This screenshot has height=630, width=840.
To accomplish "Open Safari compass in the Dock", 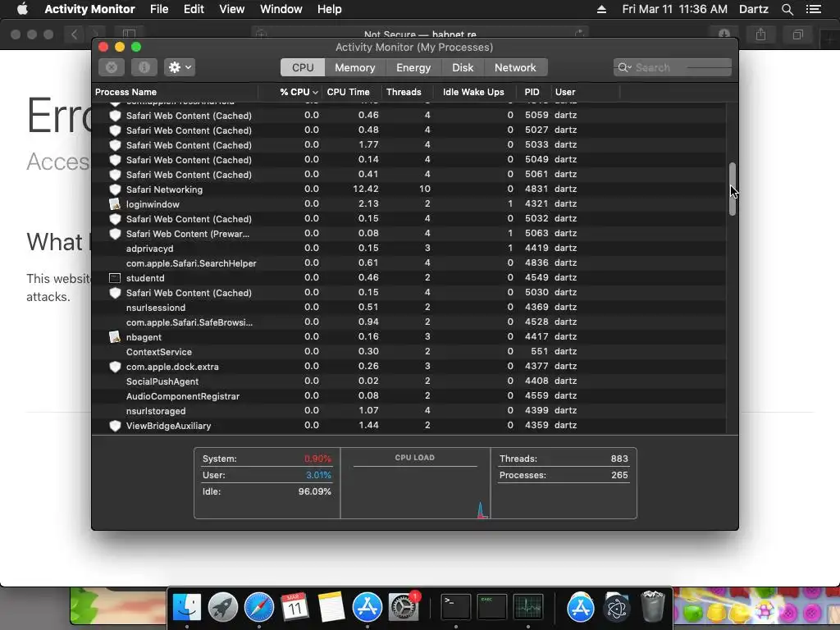I will (x=258, y=608).
